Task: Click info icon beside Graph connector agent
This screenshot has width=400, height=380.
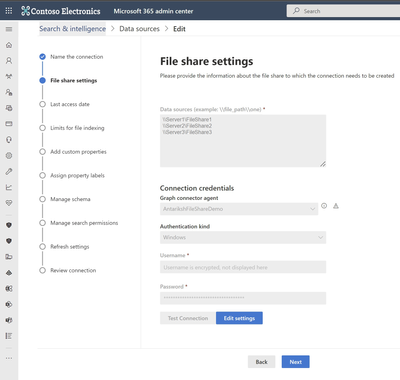Action: [324, 206]
